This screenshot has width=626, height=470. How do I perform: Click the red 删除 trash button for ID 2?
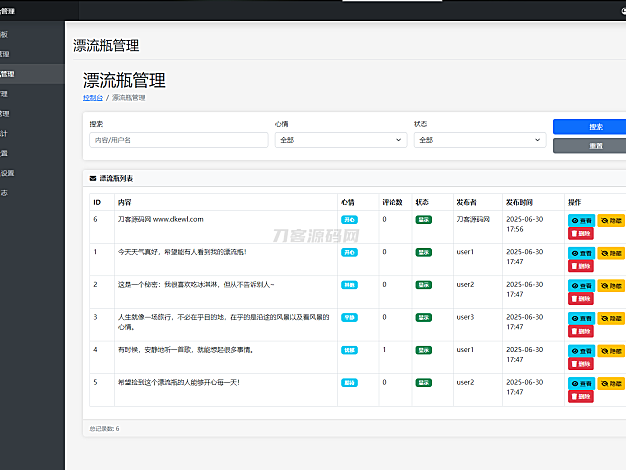580,299
